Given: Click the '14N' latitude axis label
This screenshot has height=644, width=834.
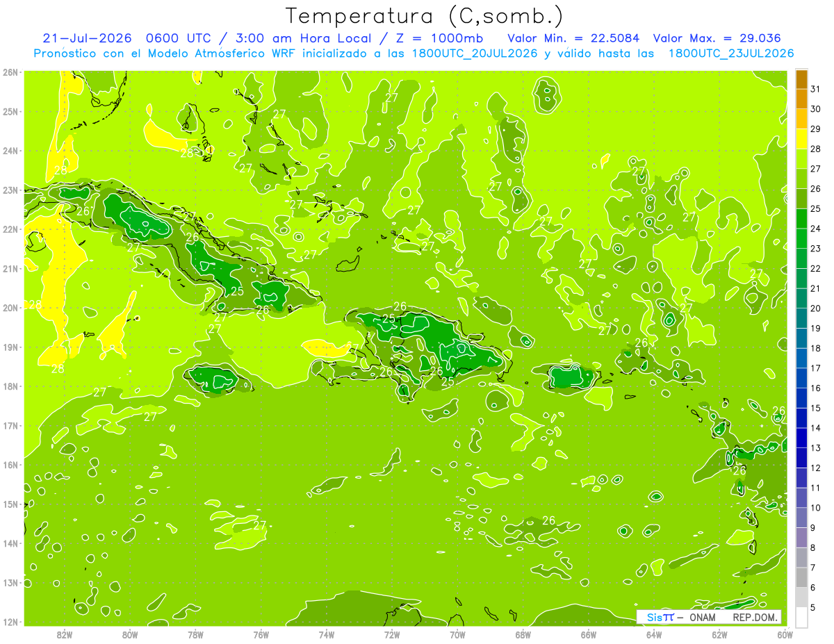Looking at the screenshot, I should click(10, 543).
